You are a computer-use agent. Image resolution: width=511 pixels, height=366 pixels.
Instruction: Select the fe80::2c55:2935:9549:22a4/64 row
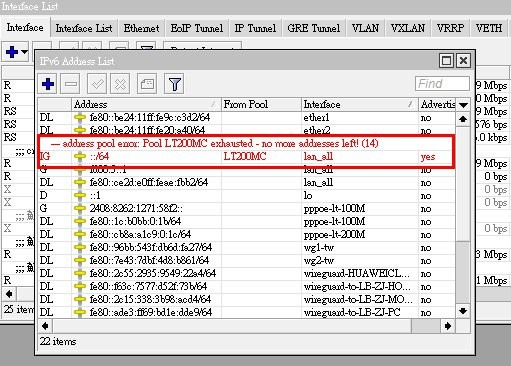point(246,273)
